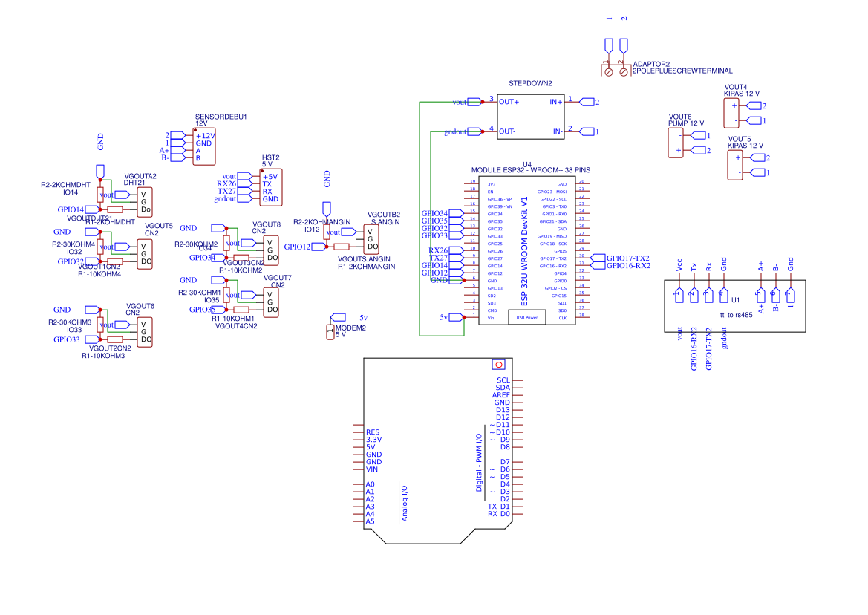Select the VOUT5 connector label
868x615 pixels.
click(740, 139)
